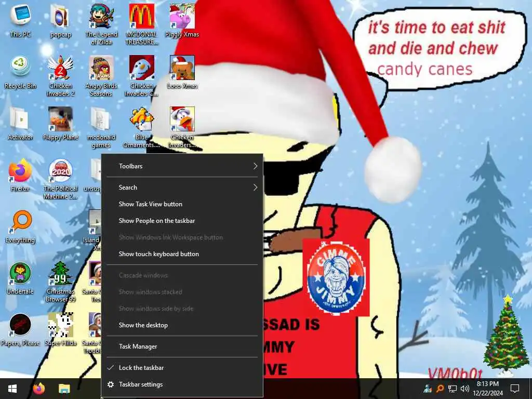The height and width of the screenshot is (399, 532).
Task: Open the Flappy Plane shortcut
Action: (x=60, y=124)
